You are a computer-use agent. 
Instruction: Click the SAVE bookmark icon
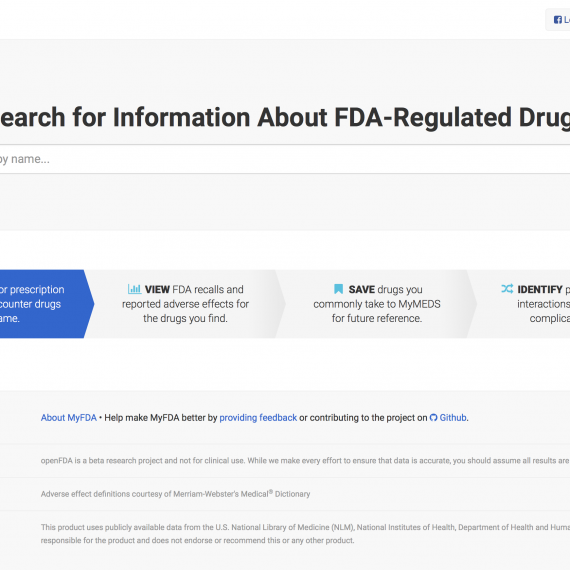[x=338, y=289]
